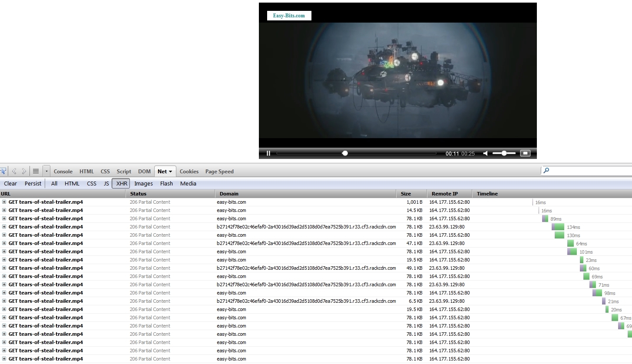
Task: Select the easy-bits.com domain in 14.5 KB row
Action: click(x=232, y=210)
